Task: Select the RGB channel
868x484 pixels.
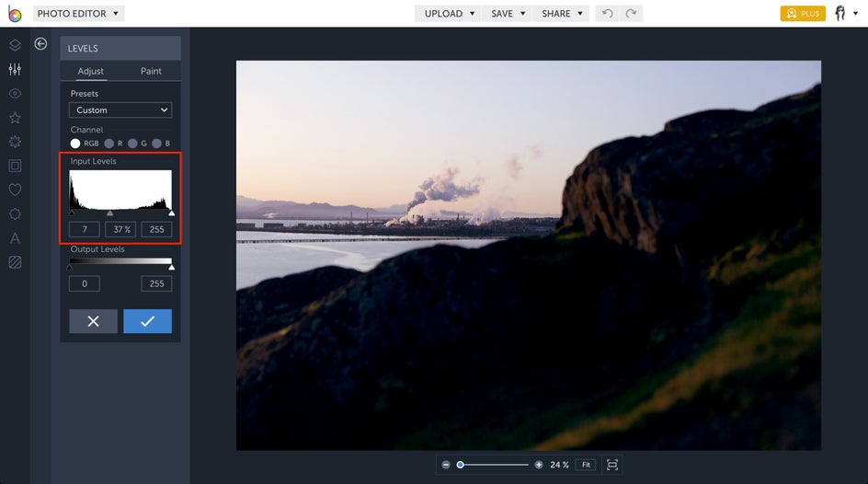Action: click(x=75, y=144)
